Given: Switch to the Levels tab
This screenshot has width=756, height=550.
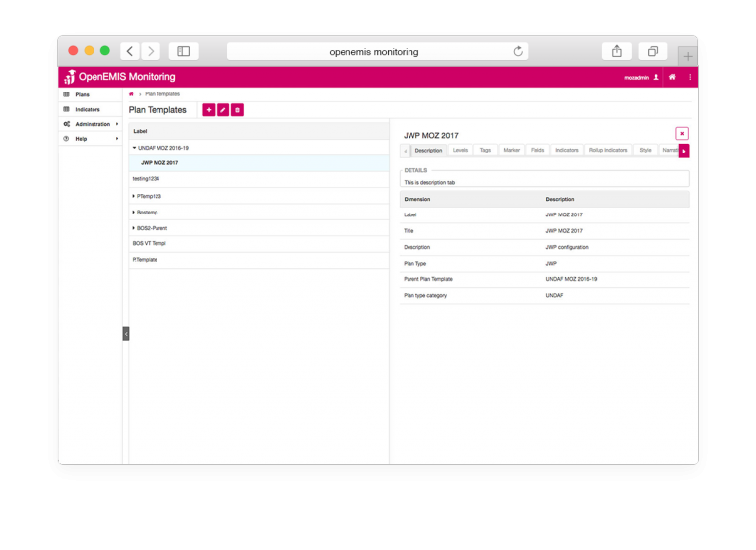Looking at the screenshot, I should (460, 151).
